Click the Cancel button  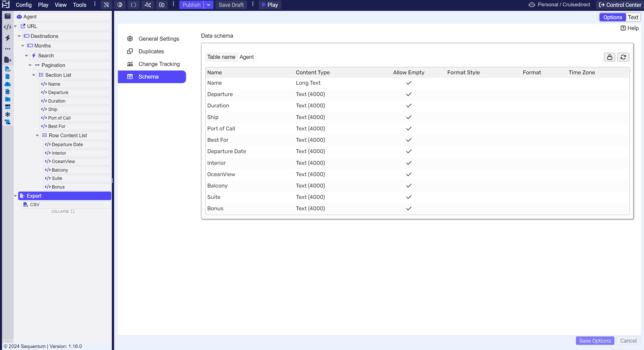click(628, 341)
